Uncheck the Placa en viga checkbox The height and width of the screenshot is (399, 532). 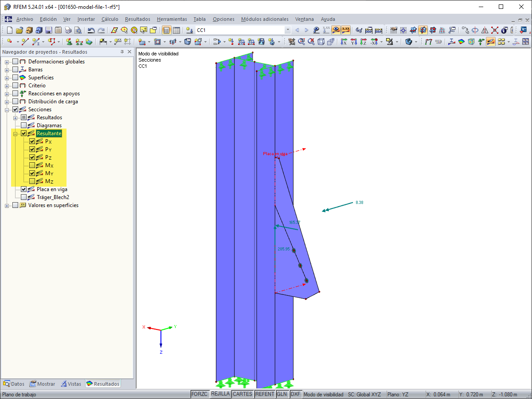[24, 189]
